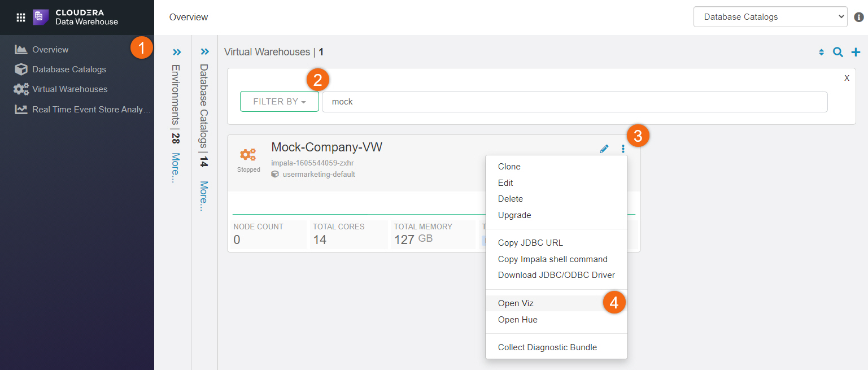The height and width of the screenshot is (370, 868).
Task: Open the Database Catalogs dropdown at top right
Action: point(770,17)
